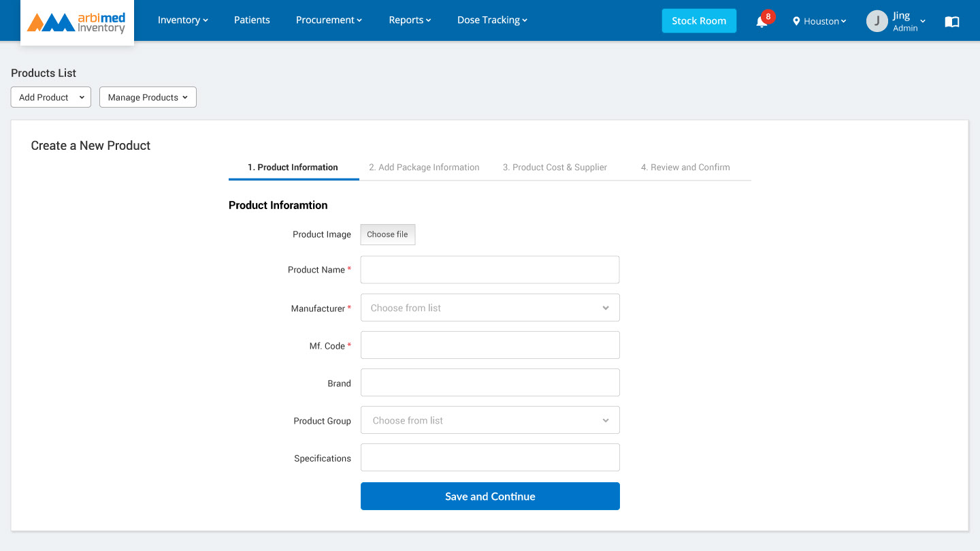980x551 pixels.
Task: Expand the Inventory menu
Action: click(182, 20)
